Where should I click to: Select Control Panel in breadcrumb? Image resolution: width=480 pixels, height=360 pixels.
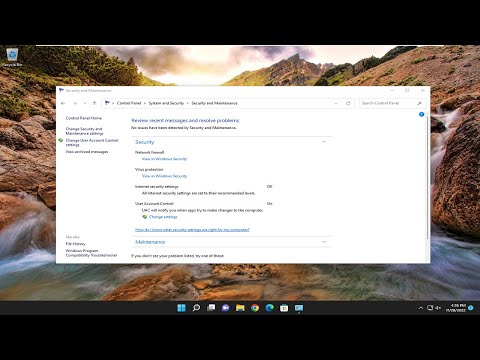(x=129, y=103)
